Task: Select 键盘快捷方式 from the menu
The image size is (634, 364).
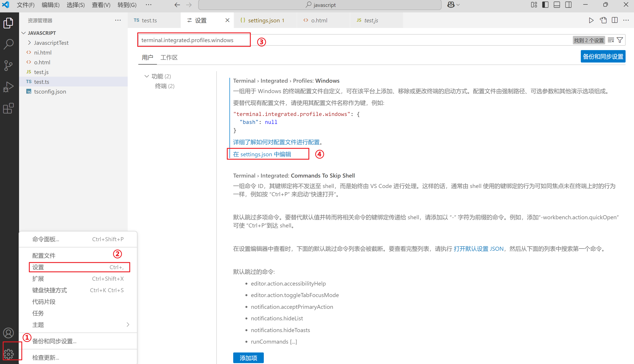Action: click(x=49, y=290)
